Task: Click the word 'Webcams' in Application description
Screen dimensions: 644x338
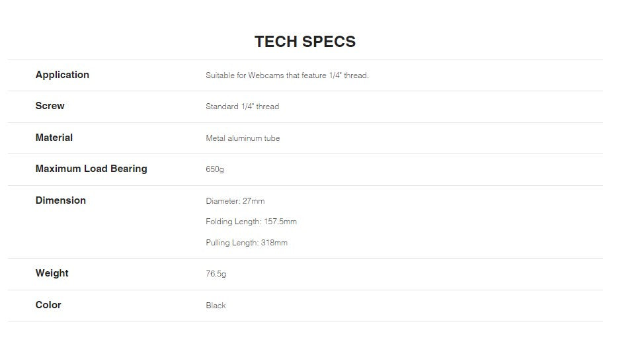Action: click(266, 75)
